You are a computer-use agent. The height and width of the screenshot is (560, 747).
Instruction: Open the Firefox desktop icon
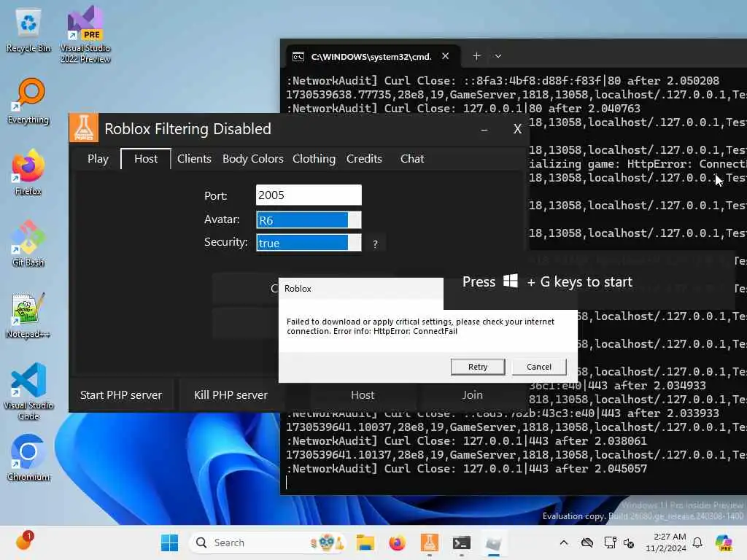click(x=28, y=172)
